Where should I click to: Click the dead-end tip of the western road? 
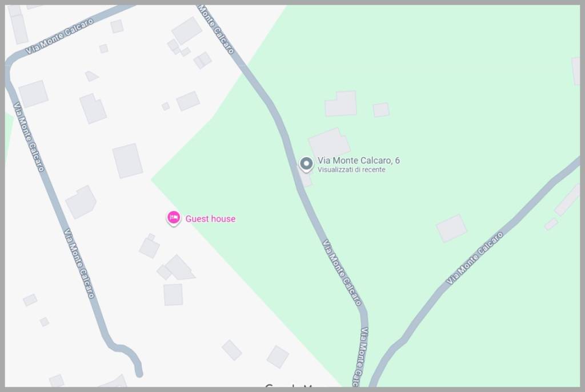click(139, 373)
